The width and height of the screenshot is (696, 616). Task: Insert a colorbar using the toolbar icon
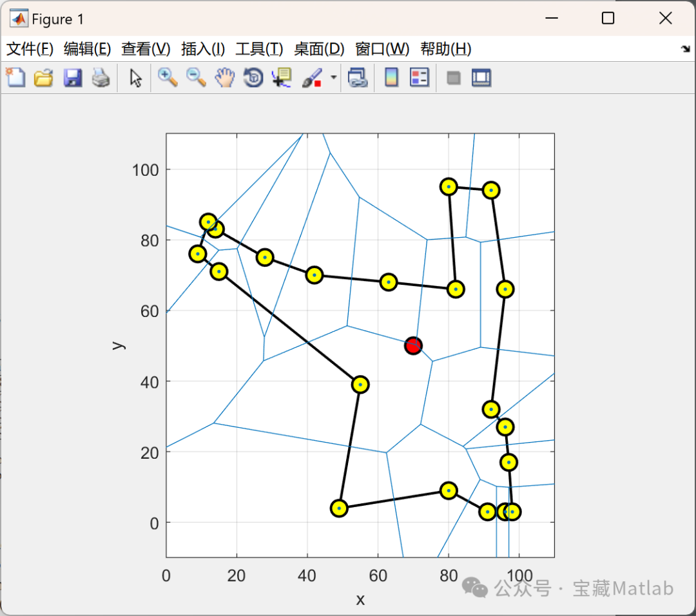point(391,78)
